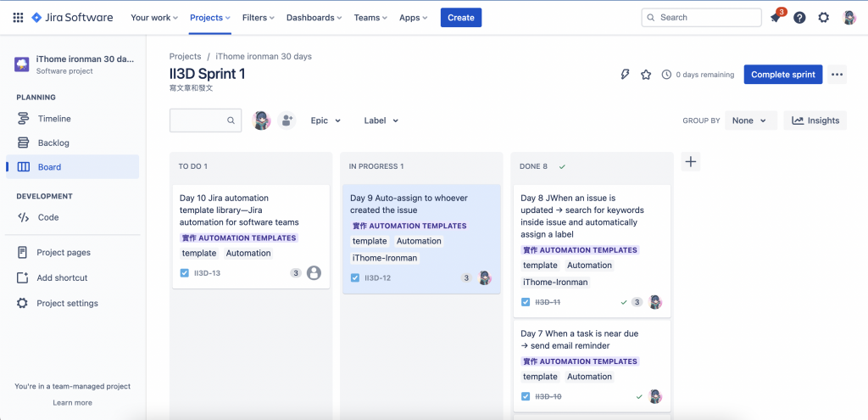Click the DONE 8 column header
The width and height of the screenshot is (868, 420).
(534, 166)
